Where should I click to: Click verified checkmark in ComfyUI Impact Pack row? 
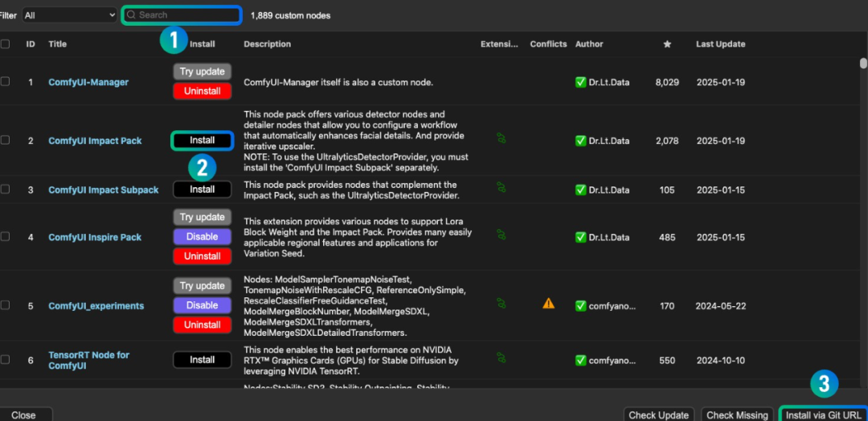(x=581, y=141)
